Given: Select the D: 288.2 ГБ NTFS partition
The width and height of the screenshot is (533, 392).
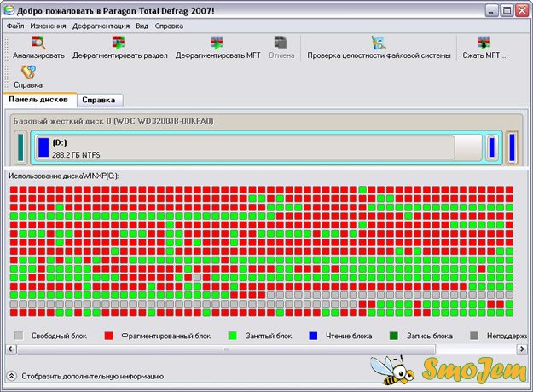Looking at the screenshot, I should click(x=257, y=148).
